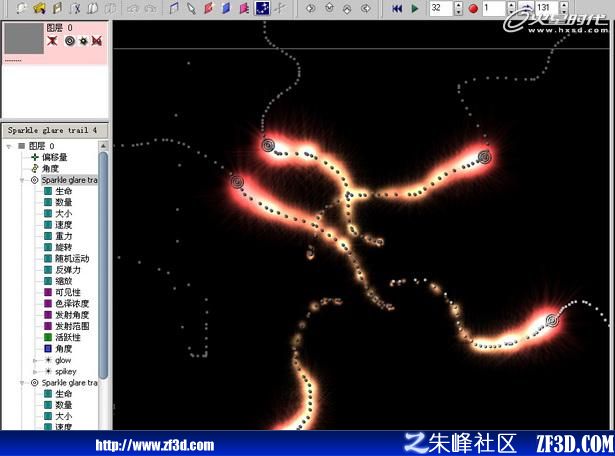Select the 角度 row below 偏移量
The height and width of the screenshot is (456, 615).
pos(50,169)
